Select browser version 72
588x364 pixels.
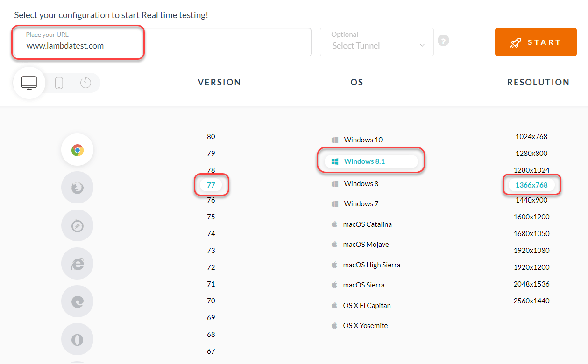pyautogui.click(x=211, y=267)
